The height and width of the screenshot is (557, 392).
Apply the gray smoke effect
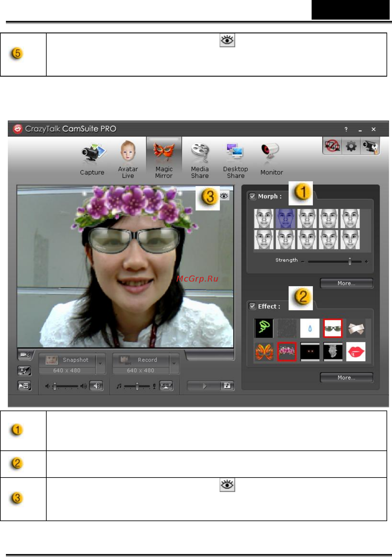(x=333, y=352)
